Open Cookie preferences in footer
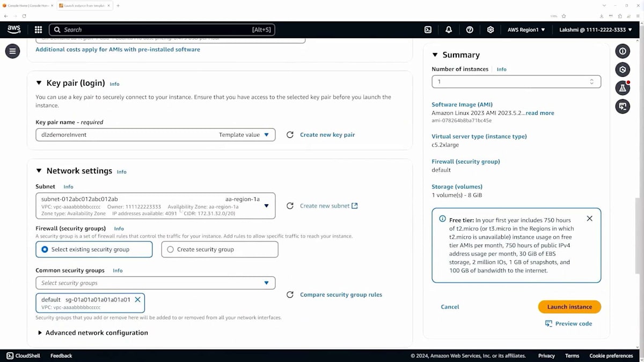Viewport: 644px width, 362px height. point(611,356)
